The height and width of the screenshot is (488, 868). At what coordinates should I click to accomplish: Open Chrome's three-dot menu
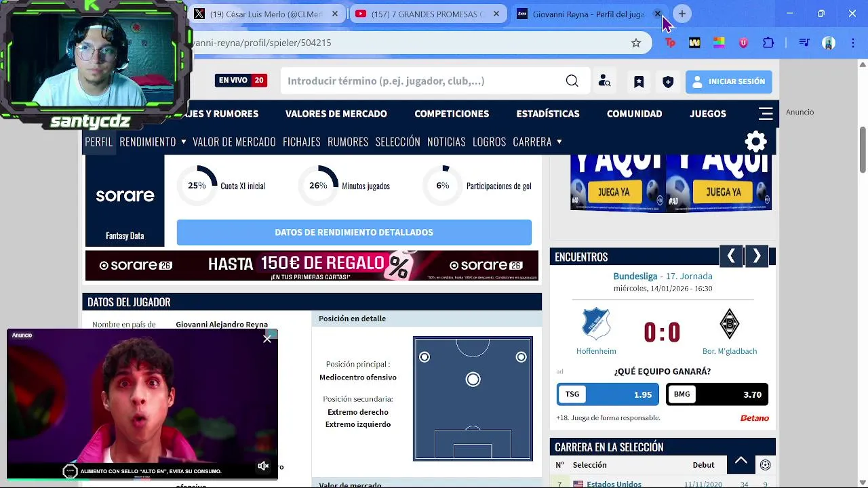pyautogui.click(x=853, y=43)
